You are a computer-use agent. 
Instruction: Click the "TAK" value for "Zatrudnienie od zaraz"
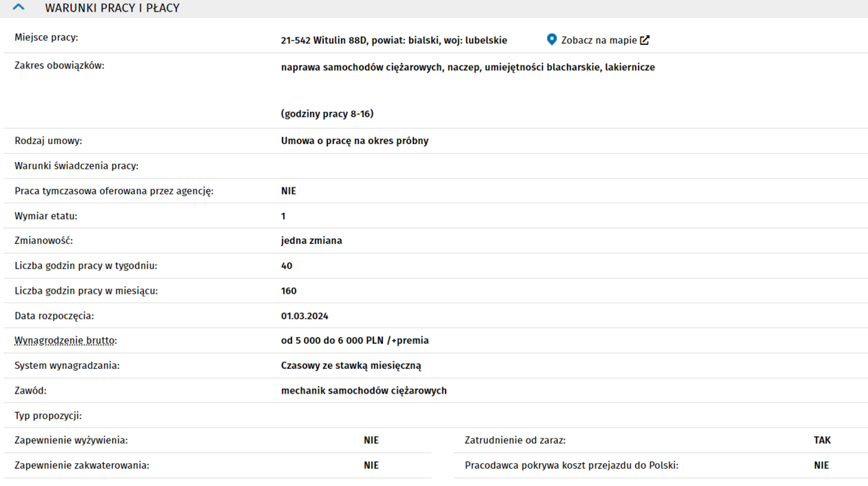point(822,441)
